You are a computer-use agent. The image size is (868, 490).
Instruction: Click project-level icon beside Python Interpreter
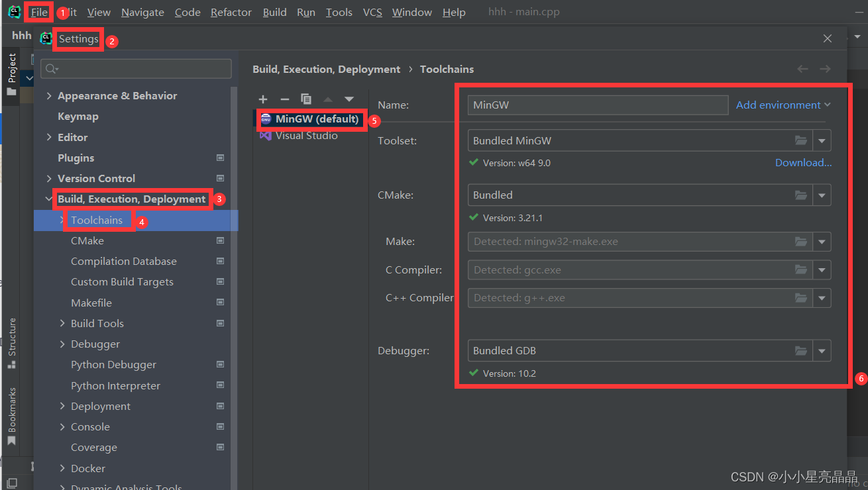(220, 386)
